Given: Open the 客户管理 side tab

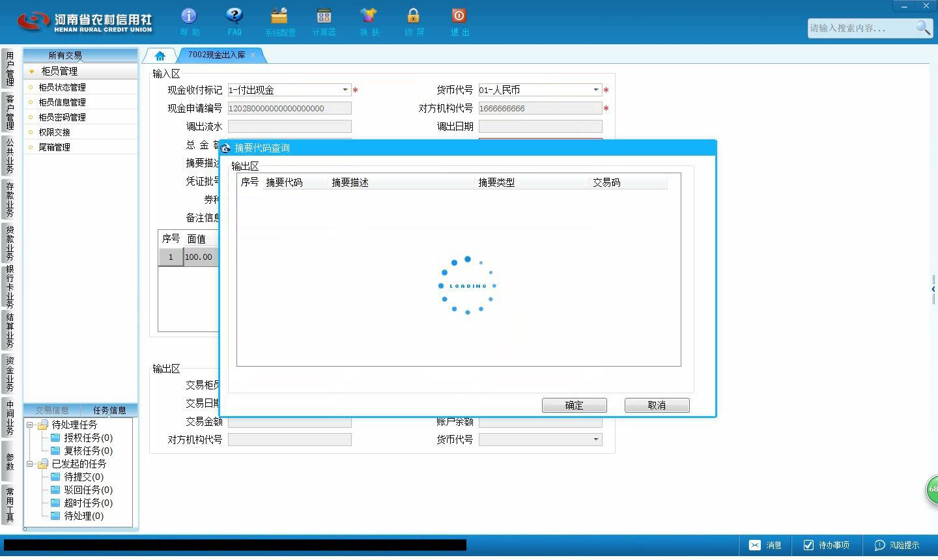Looking at the screenshot, I should (x=10, y=112).
